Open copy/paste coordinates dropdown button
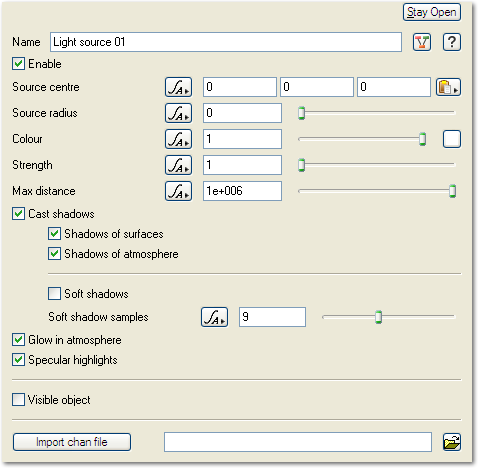The image size is (485, 475). 448,87
